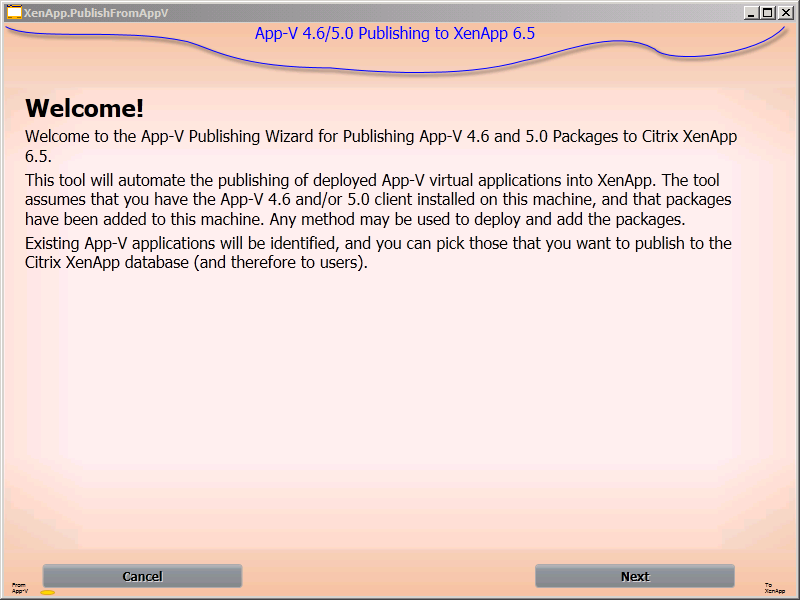Maximize the XenApp.PublishFromAppV window
Image resolution: width=800 pixels, height=600 pixels.
tap(767, 13)
